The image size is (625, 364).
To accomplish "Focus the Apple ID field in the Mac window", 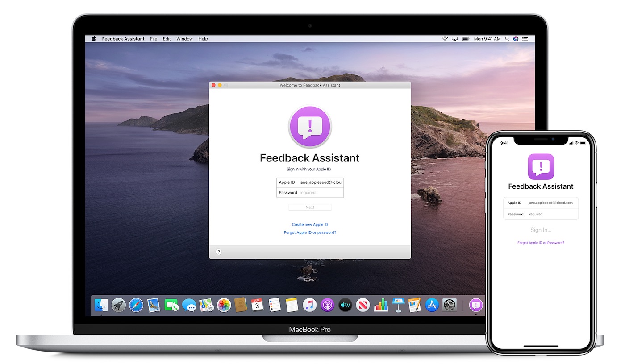I will pos(310,182).
